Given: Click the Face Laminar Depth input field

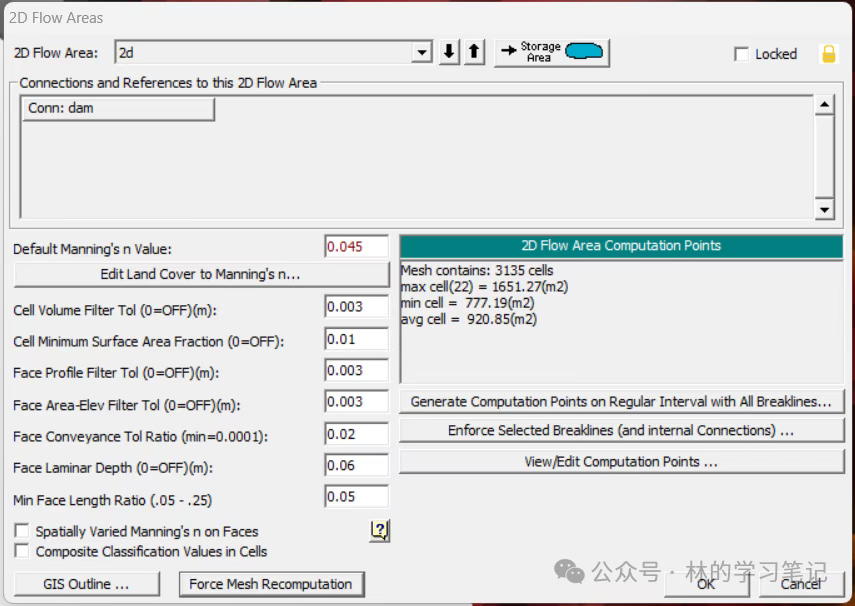Looking at the screenshot, I should tap(356, 466).
